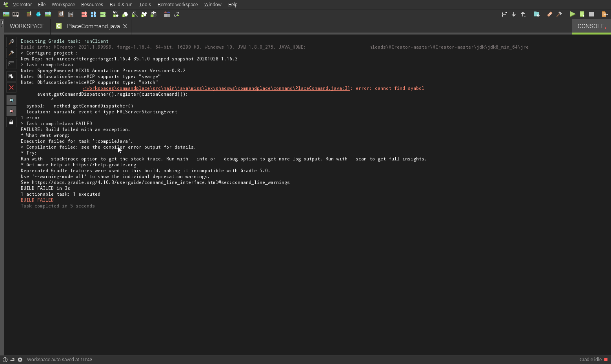Click the blue grid import icon
611x364 pixels.
pos(93,14)
